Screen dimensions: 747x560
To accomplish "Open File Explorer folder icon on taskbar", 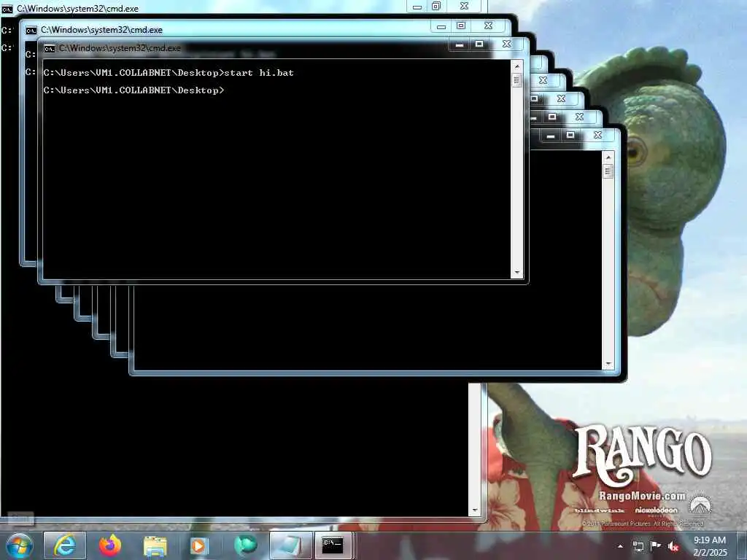I will pos(155,546).
